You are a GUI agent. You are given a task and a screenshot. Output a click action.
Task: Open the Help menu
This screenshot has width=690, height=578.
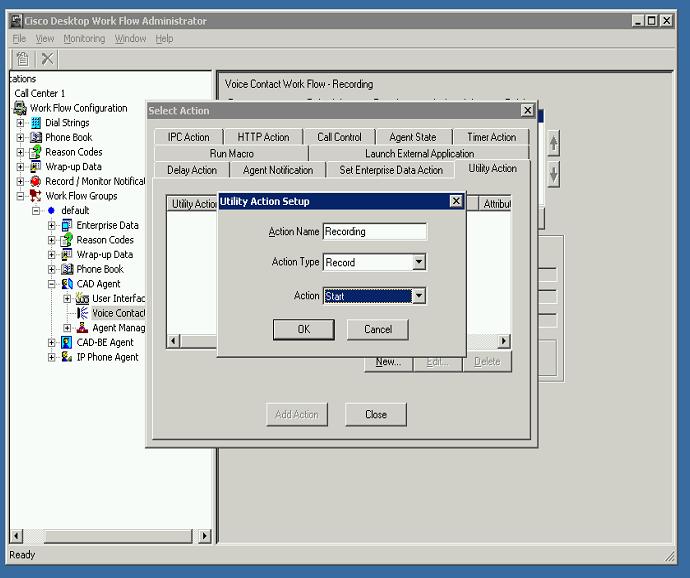tap(164, 39)
